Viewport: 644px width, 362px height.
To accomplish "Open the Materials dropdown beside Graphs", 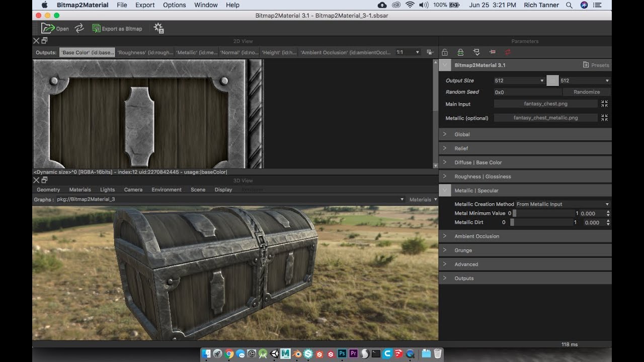I will 423,199.
